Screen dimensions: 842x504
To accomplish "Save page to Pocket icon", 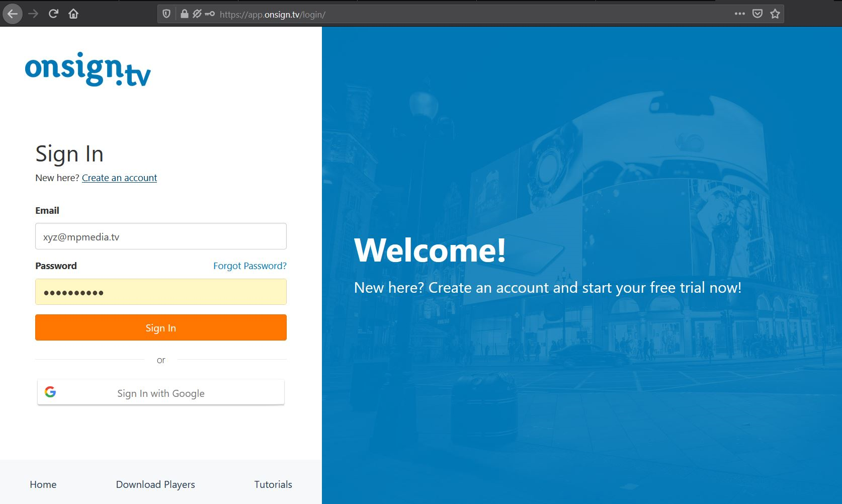I will (757, 14).
